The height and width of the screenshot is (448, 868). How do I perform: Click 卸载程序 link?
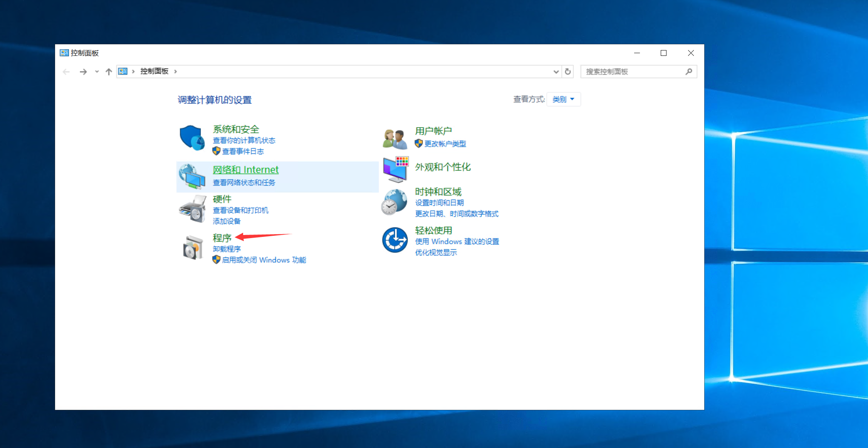[x=227, y=249]
